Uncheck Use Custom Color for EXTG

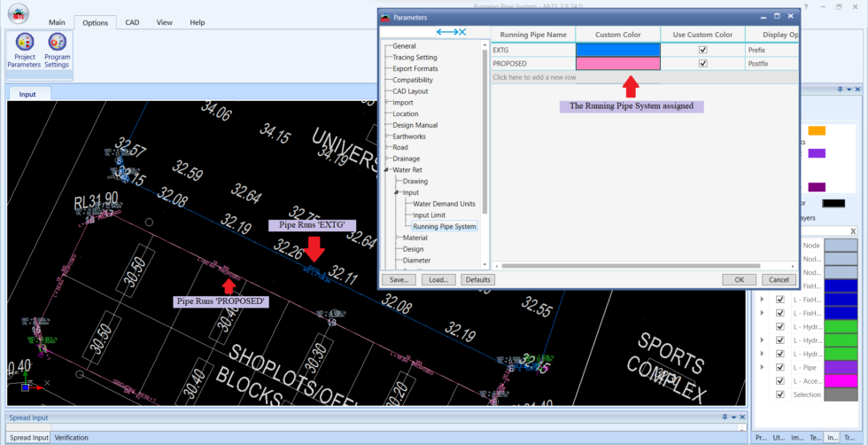[703, 51]
